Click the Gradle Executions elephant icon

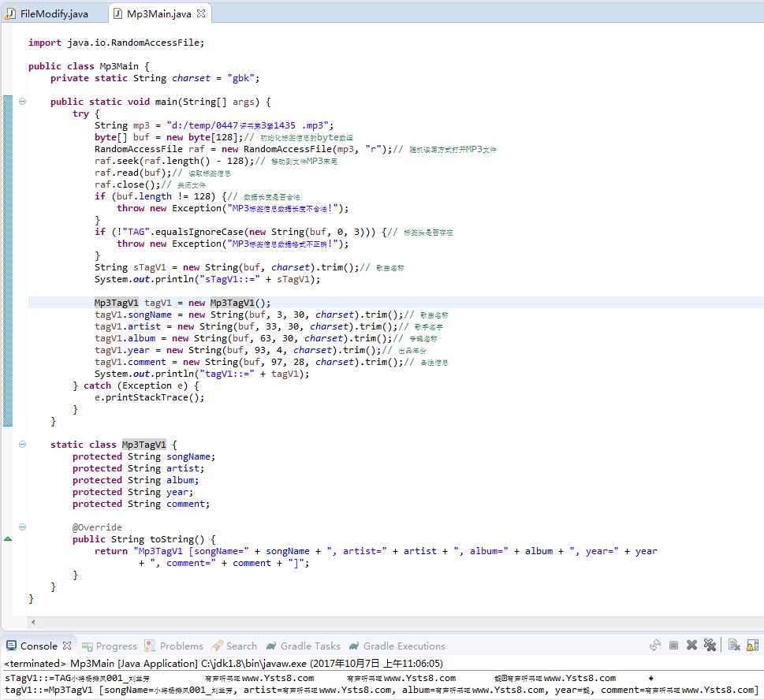click(x=354, y=646)
